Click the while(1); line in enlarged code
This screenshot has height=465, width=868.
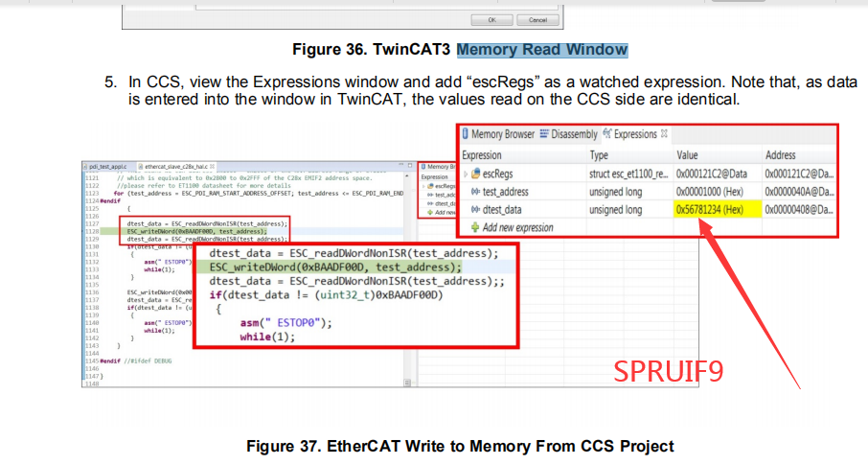click(x=267, y=337)
